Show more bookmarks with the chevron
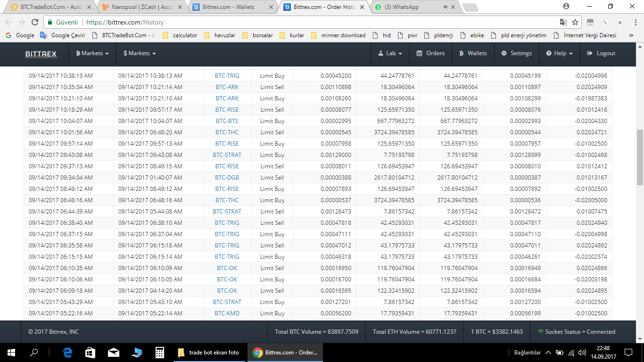 pos(631,35)
